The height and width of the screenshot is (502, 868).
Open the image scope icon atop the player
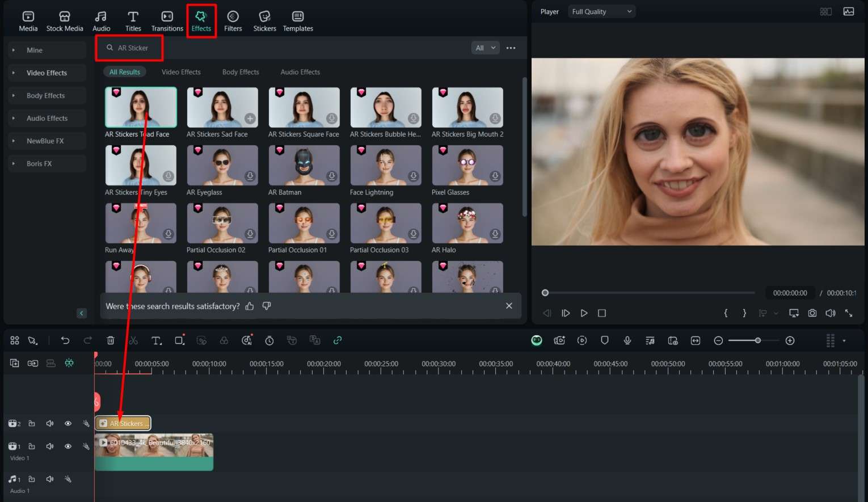(849, 11)
